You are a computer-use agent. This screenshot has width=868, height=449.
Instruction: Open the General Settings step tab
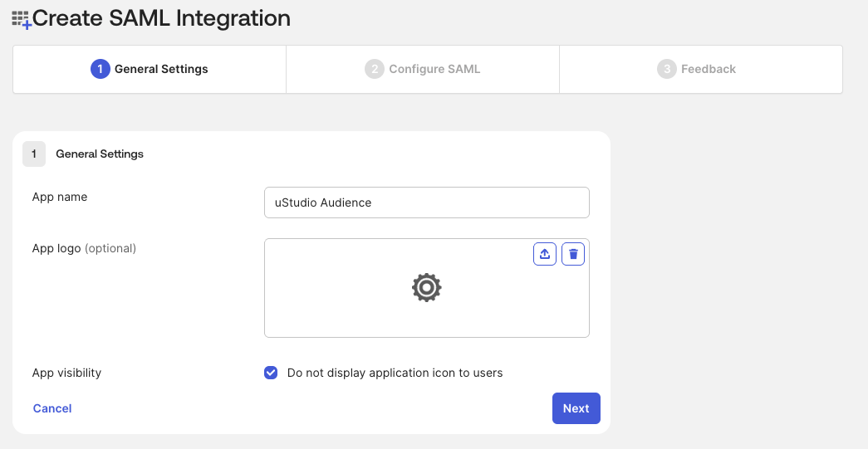[150, 69]
